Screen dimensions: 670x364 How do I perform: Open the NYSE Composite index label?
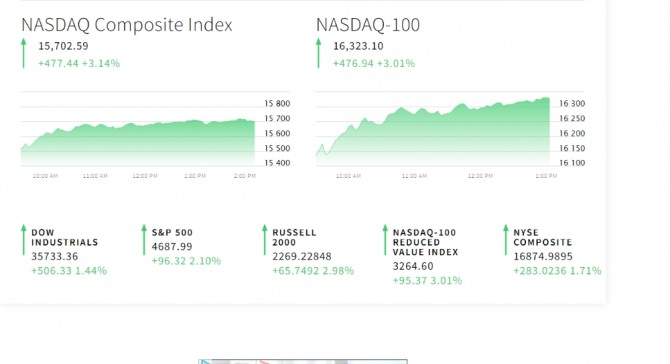(x=543, y=238)
